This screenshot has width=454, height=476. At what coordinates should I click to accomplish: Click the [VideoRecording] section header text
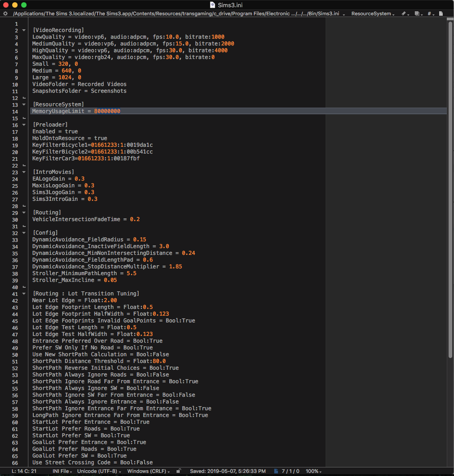[x=58, y=30]
